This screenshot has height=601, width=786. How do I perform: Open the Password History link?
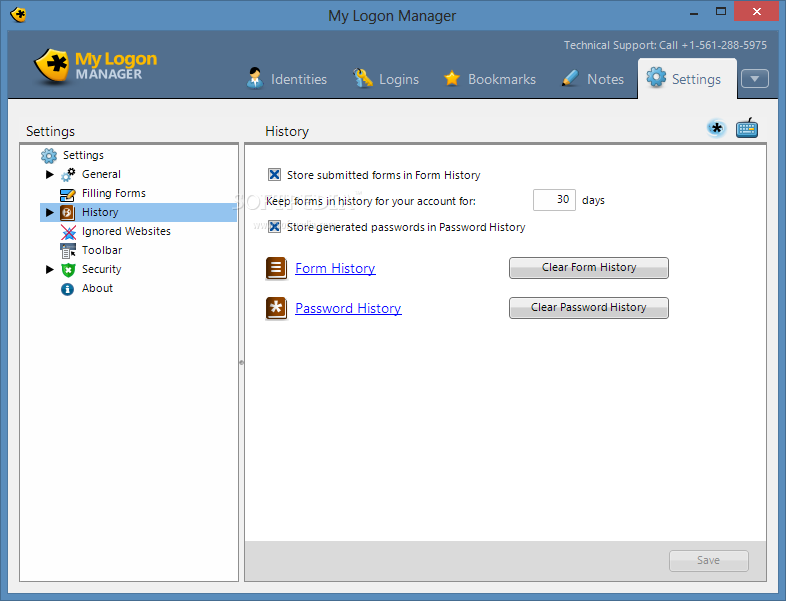(348, 309)
